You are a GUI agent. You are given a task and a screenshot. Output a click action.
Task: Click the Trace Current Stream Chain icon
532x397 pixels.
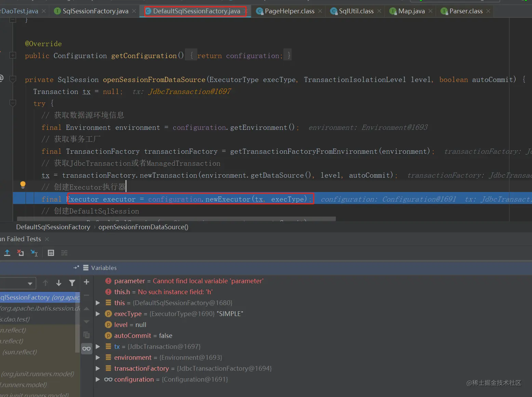coord(64,253)
